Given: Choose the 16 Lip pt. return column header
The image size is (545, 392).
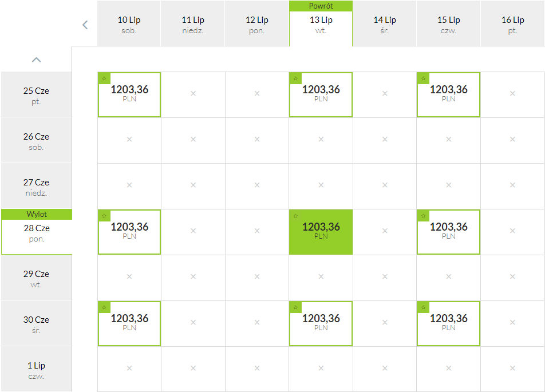Looking at the screenshot, I should [513, 23].
